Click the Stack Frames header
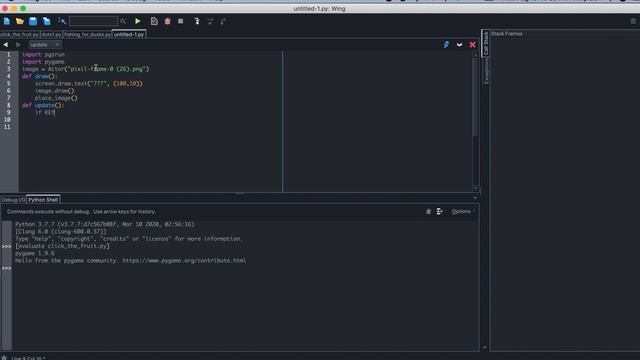 (507, 34)
